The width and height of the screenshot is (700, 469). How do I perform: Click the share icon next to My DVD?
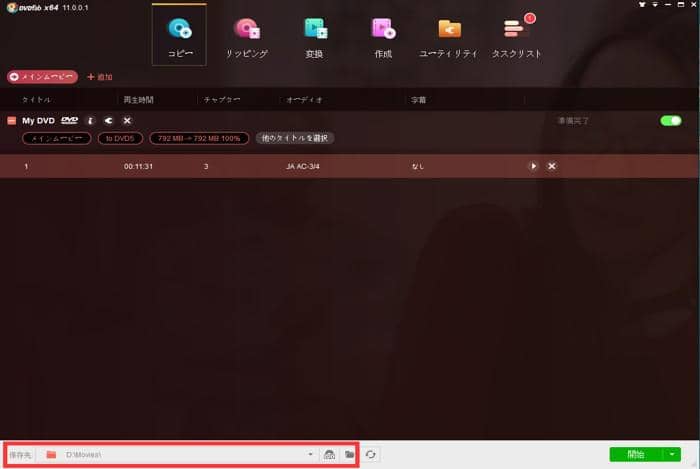108,120
